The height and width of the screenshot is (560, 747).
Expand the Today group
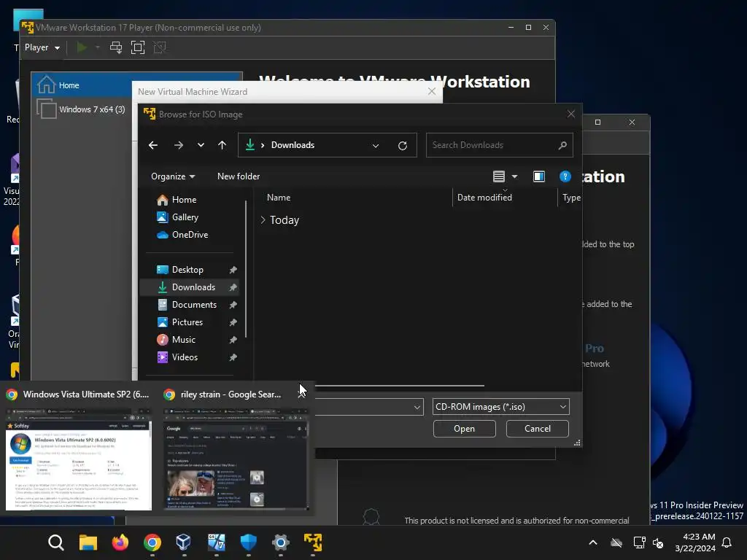263,220
